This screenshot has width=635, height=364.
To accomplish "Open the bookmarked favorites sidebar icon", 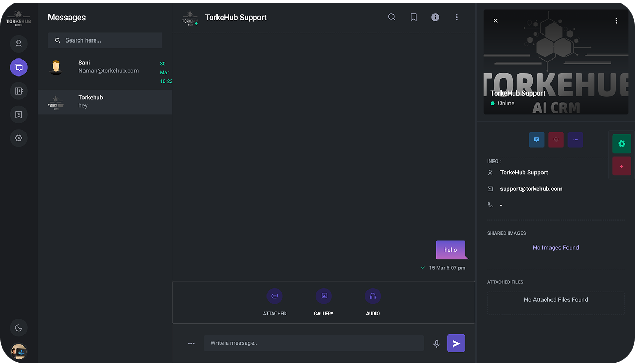I will coord(19,114).
